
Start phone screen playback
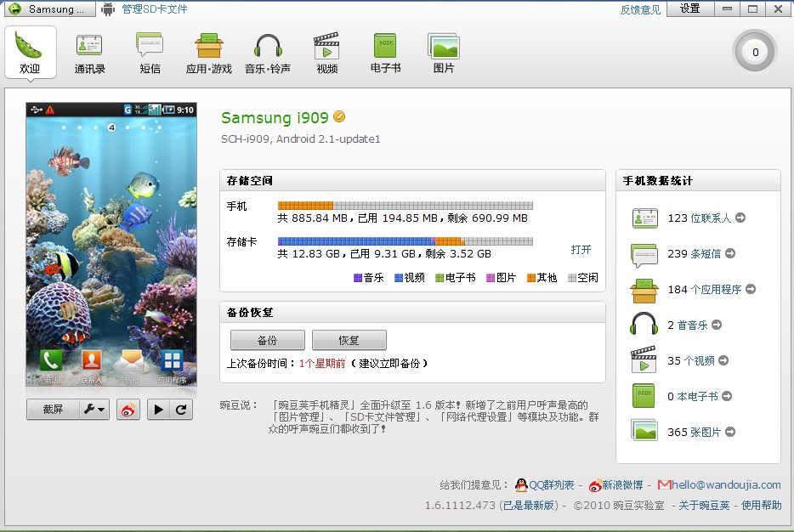click(x=158, y=409)
